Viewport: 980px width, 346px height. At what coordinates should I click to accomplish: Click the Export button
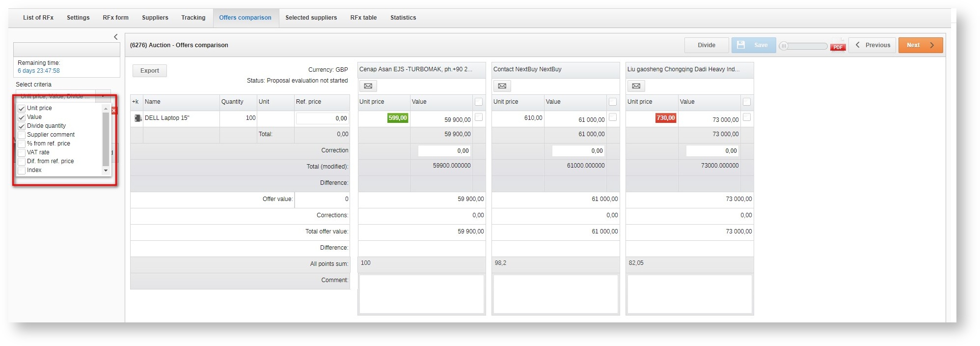(149, 71)
